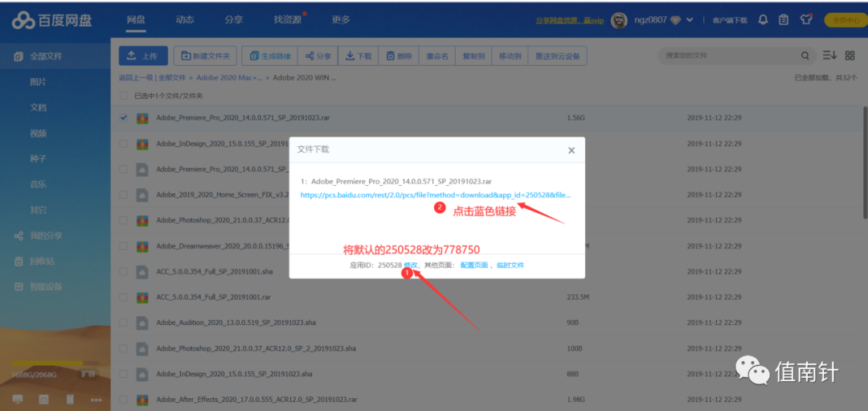
Task: Open the 网盘 tab
Action: coord(136,19)
